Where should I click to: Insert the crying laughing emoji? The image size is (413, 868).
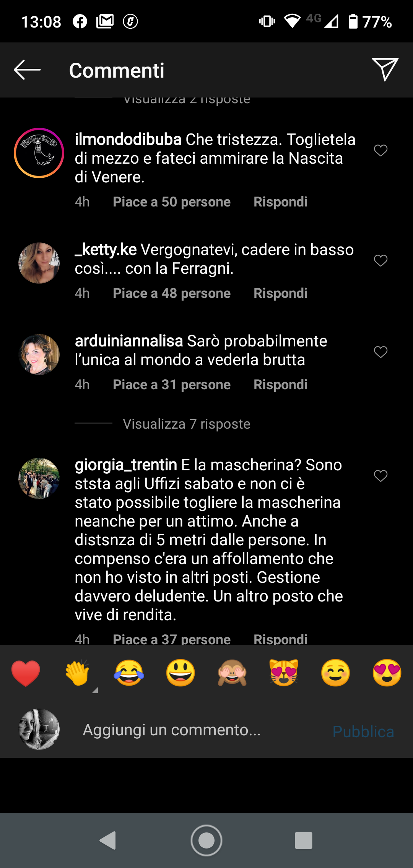(129, 673)
